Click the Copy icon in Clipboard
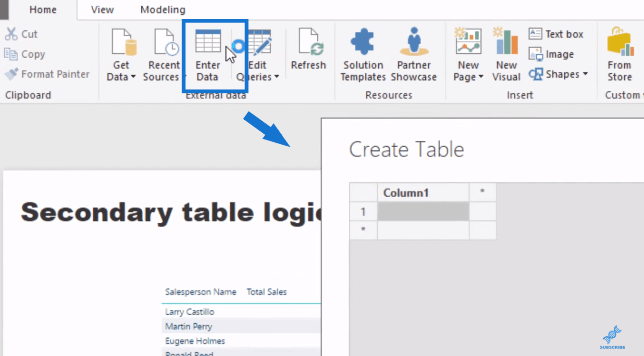 point(11,54)
